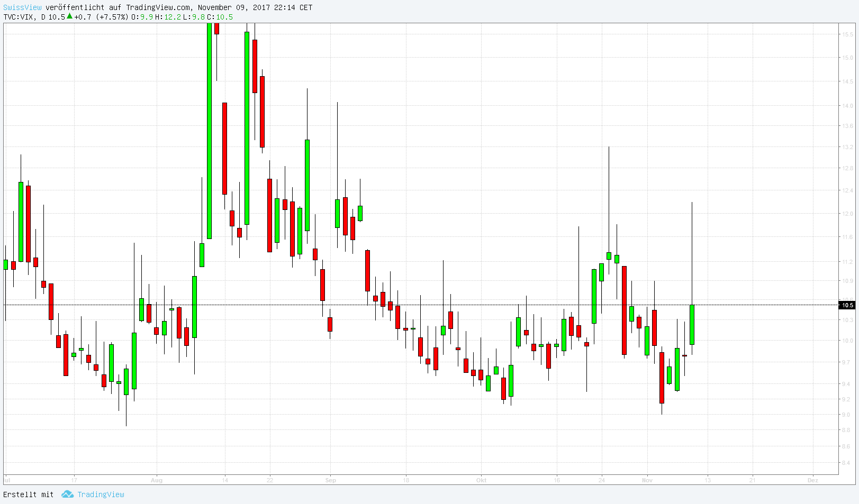Click the +0.7 (+7.57%) change text
This screenshot has width=859, height=504.
101,17
